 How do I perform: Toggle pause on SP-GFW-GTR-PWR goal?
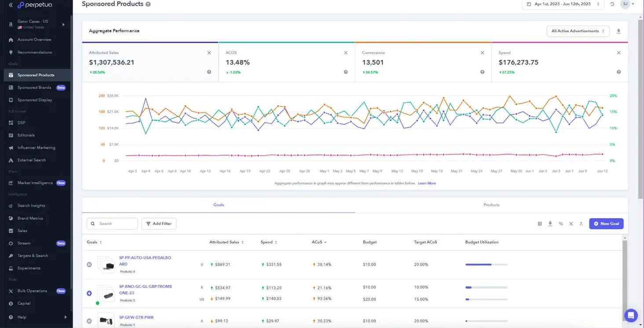(x=89, y=321)
